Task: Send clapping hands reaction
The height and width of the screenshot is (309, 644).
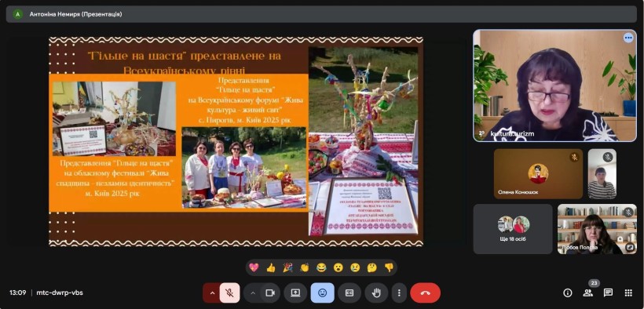Action: (x=305, y=267)
